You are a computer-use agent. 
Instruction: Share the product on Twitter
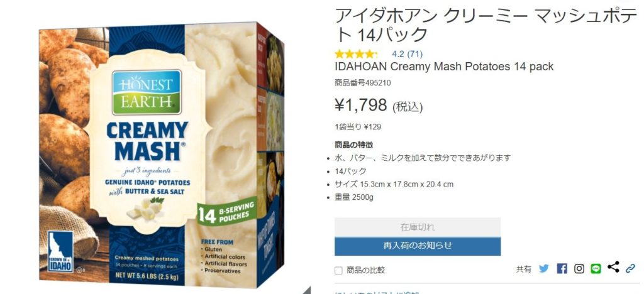[x=544, y=269]
